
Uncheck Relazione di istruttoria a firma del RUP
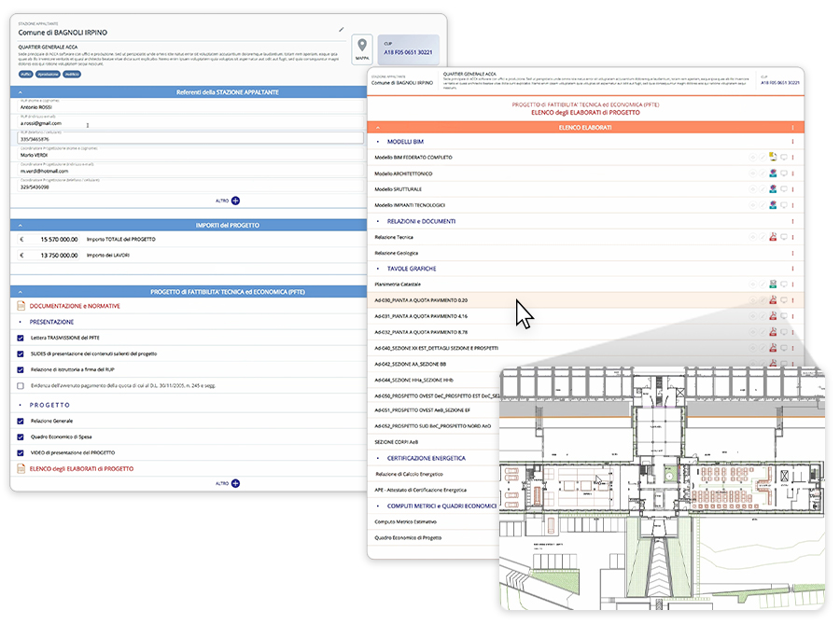(x=21, y=369)
